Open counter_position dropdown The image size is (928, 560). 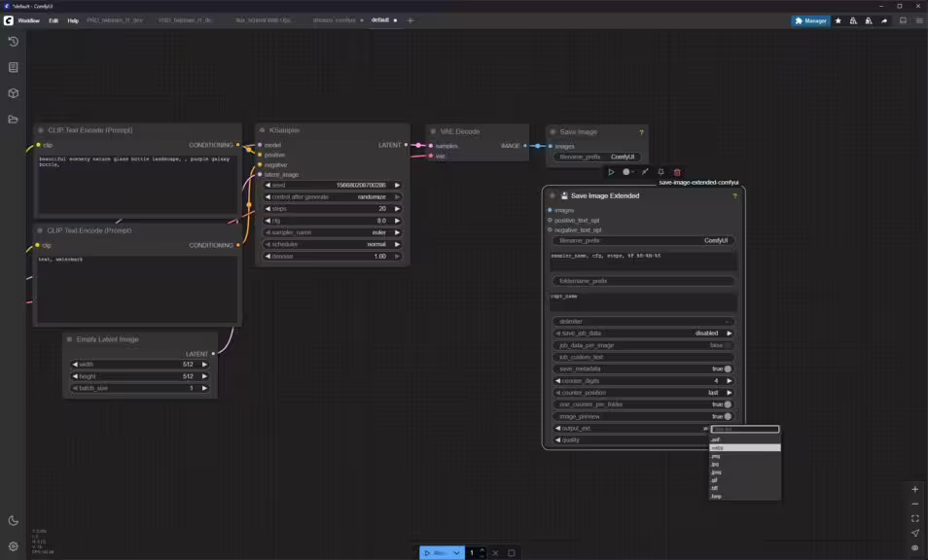(644, 393)
